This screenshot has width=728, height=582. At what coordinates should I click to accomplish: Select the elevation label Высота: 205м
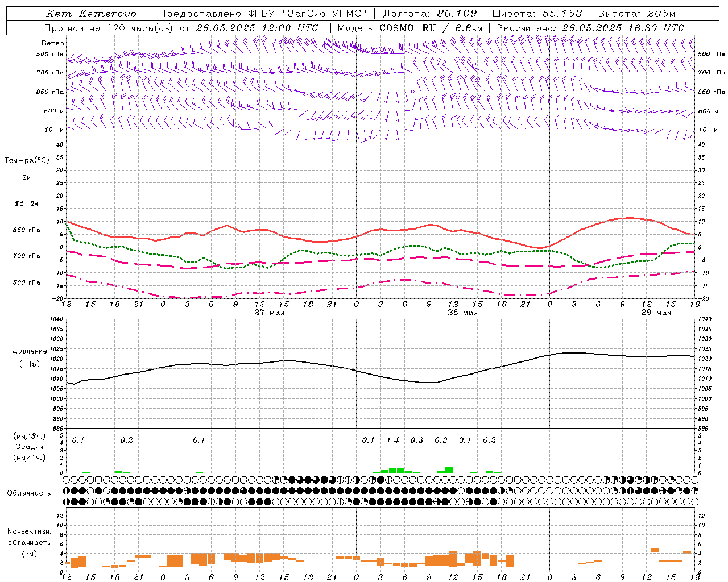(x=636, y=14)
